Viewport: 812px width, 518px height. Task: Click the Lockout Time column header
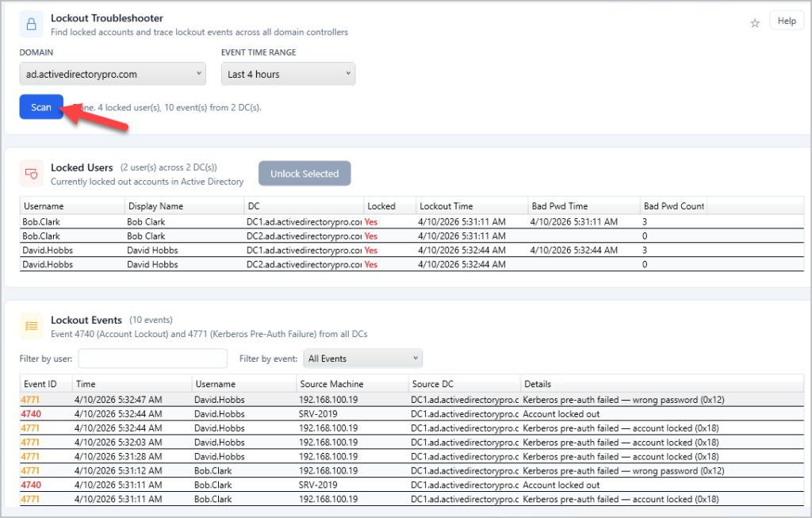(472, 206)
